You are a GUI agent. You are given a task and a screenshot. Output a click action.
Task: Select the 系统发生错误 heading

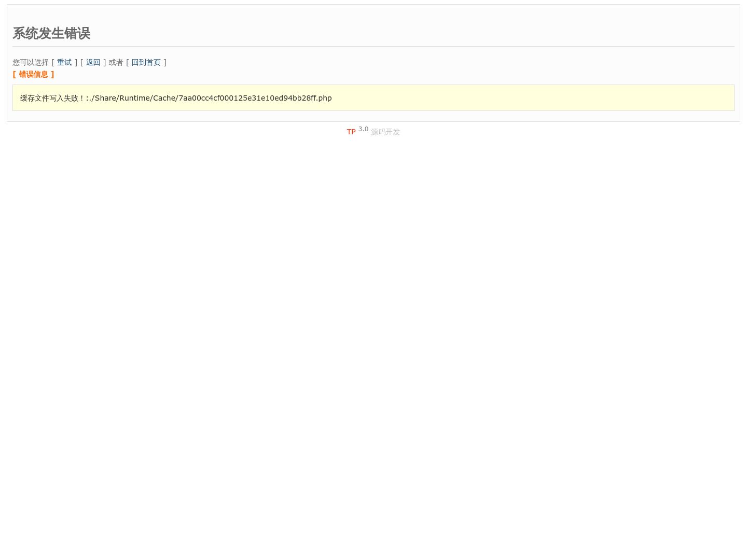(x=51, y=33)
